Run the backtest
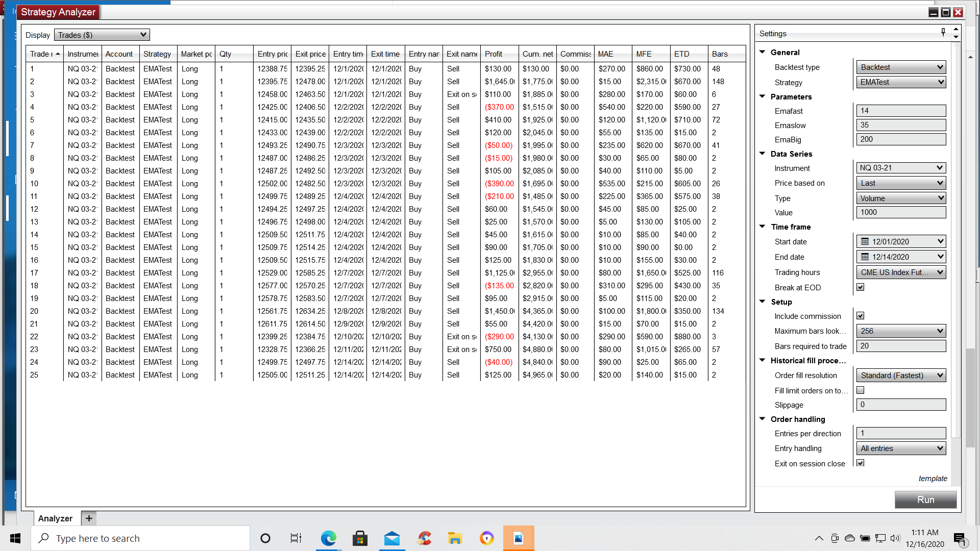Screen dimensions: 980x551 925,500
